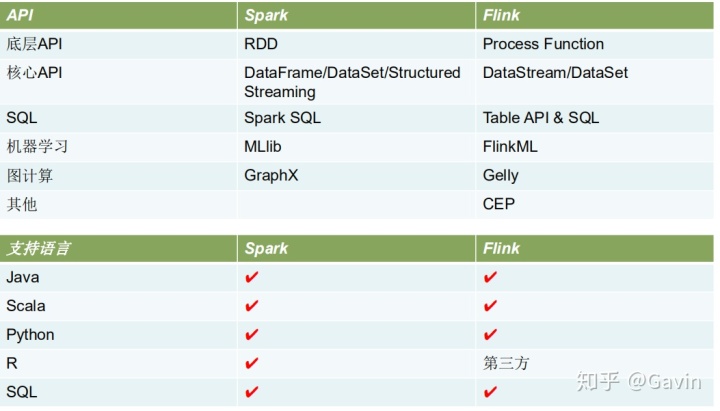This screenshot has width=720, height=411.
Task: Click the Spark checkmark in the R row
Action: point(252,364)
